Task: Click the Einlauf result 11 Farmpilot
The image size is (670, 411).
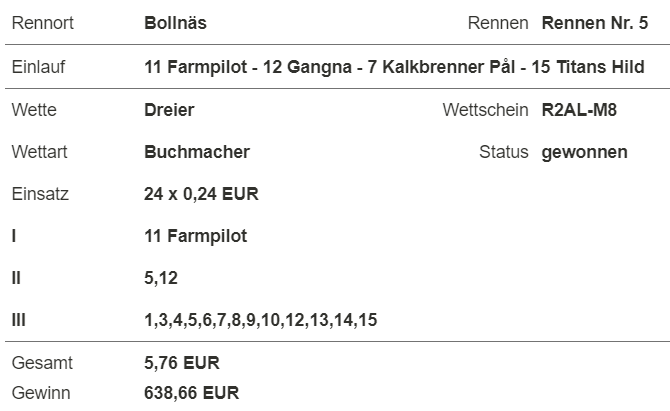Action: pos(196,67)
